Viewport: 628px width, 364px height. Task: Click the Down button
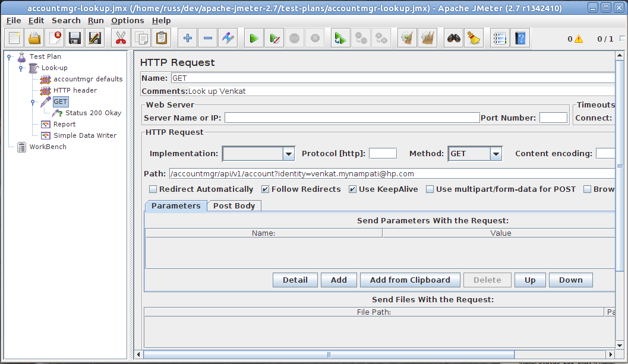[x=571, y=280]
